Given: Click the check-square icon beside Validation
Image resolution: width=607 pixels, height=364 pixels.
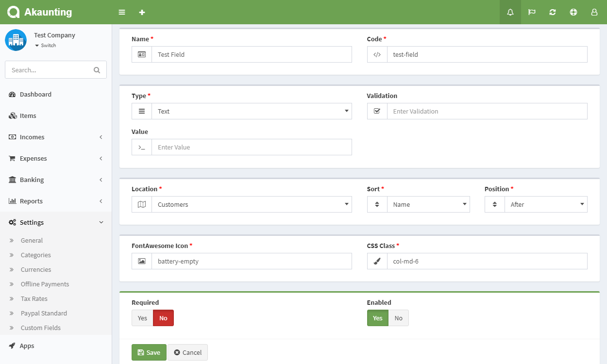Looking at the screenshot, I should tap(377, 111).
